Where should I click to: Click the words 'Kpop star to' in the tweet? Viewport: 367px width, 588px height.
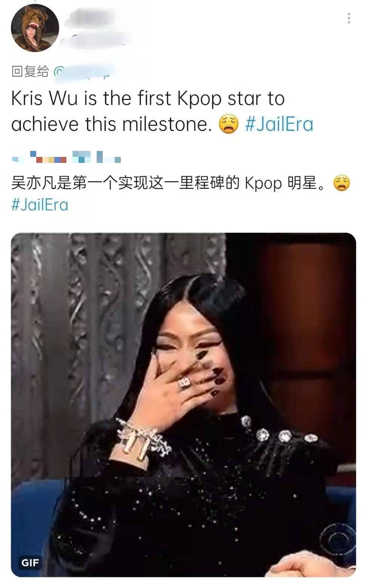(231, 99)
